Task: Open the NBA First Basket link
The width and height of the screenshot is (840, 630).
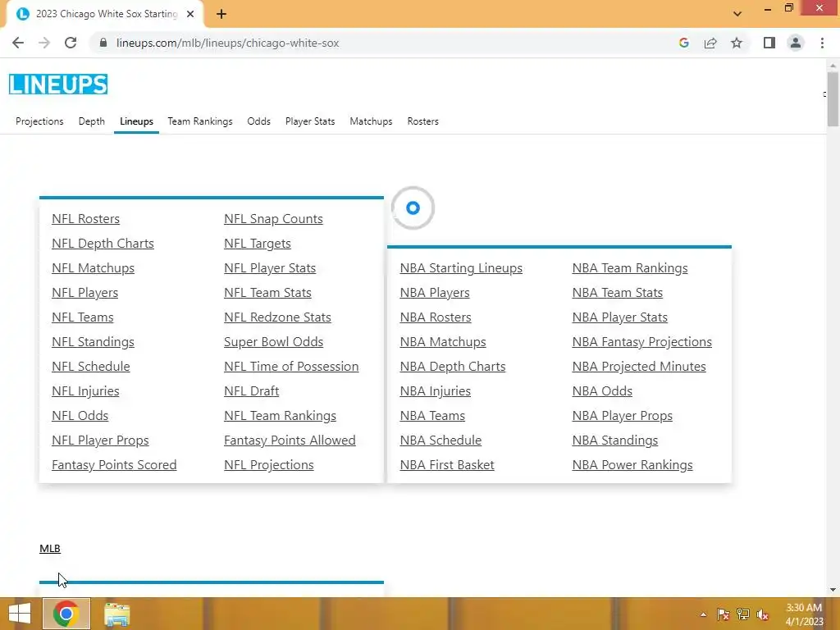Action: [447, 465]
